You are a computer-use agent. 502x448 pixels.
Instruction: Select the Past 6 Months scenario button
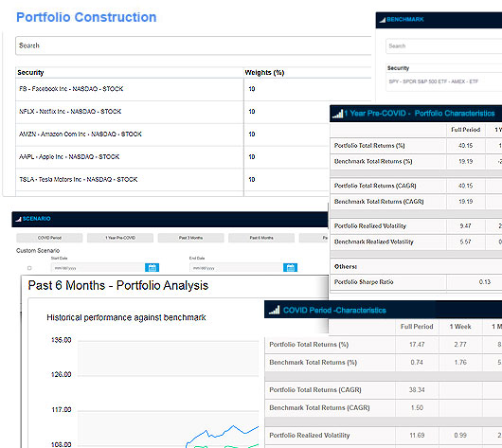coord(261,238)
